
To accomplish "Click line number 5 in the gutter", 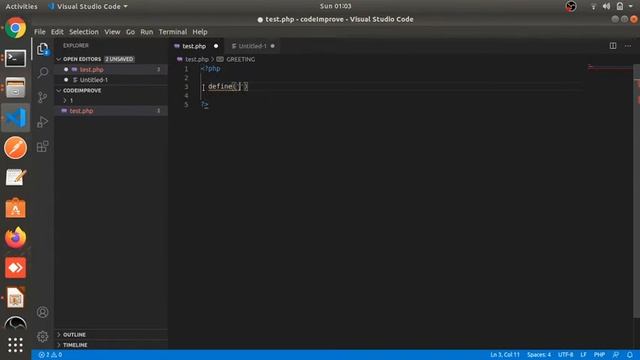I will [x=186, y=104].
